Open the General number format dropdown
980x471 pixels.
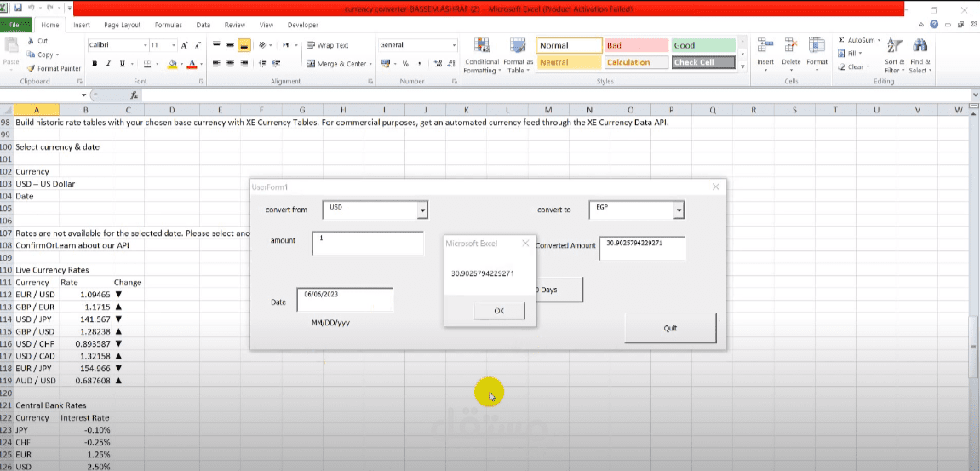(455, 45)
